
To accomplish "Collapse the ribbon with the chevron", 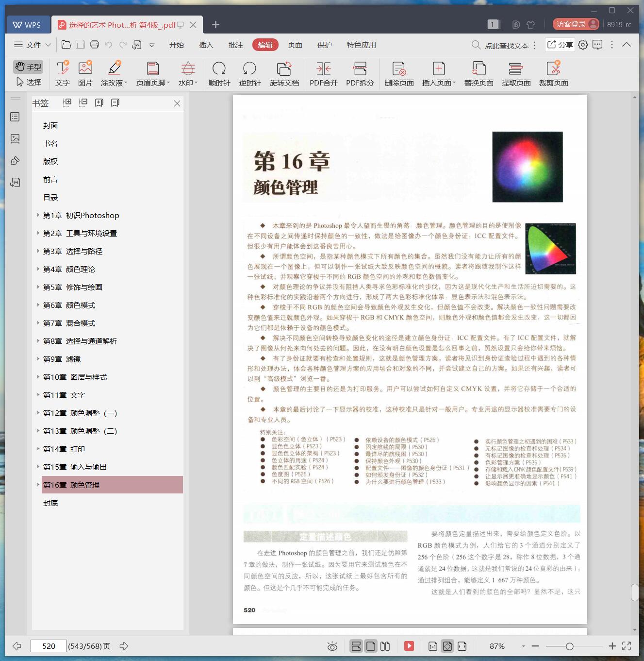I will click(627, 45).
